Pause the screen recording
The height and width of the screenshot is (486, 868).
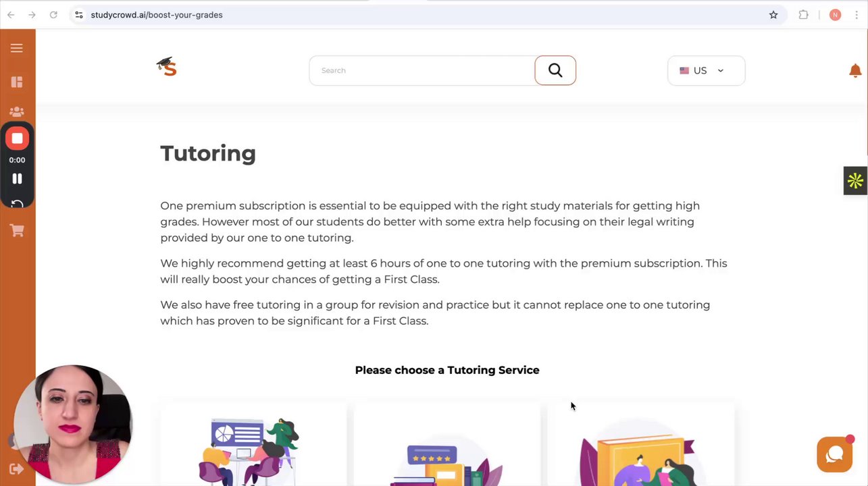[17, 179]
